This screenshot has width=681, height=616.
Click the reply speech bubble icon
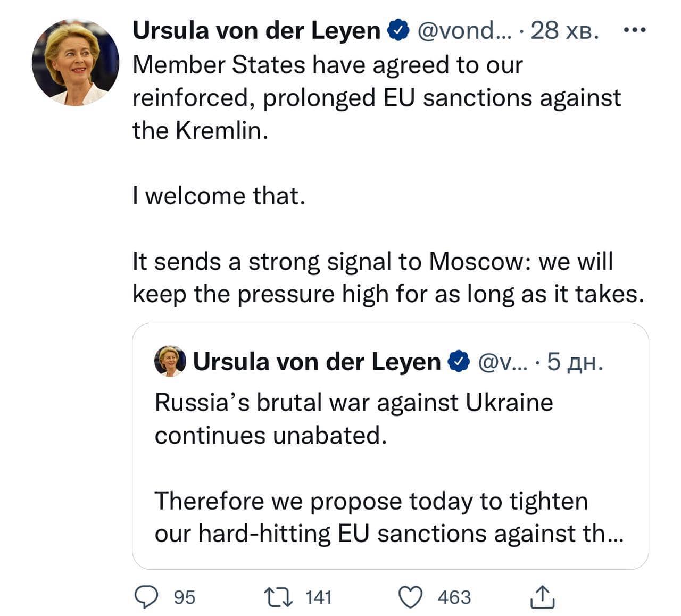tap(144, 597)
